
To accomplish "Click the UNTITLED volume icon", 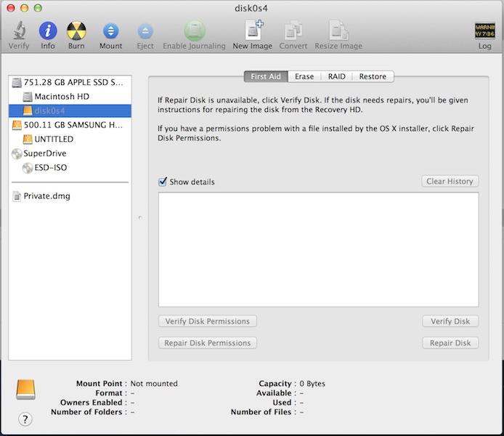I will [28, 140].
